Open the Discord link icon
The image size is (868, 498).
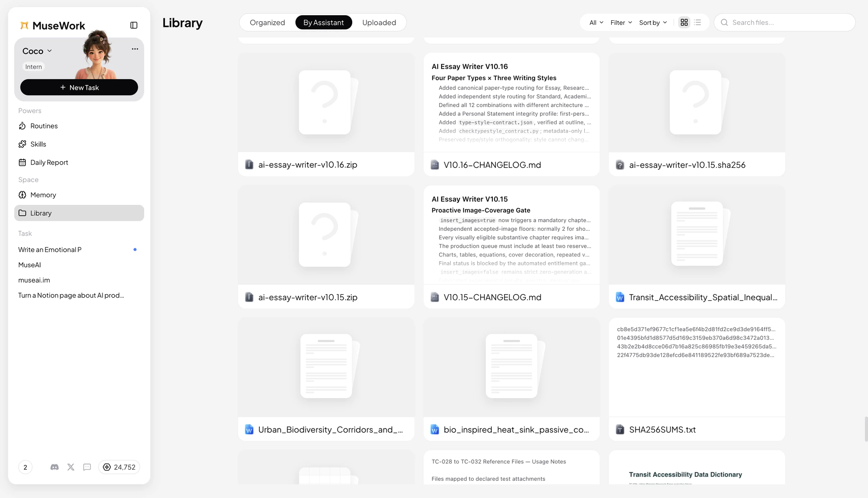tap(55, 467)
